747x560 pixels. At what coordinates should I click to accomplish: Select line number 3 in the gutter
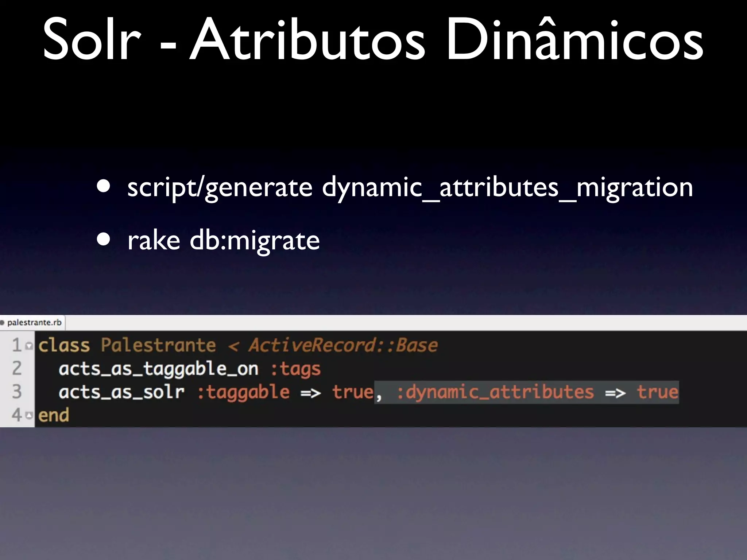[x=17, y=392]
